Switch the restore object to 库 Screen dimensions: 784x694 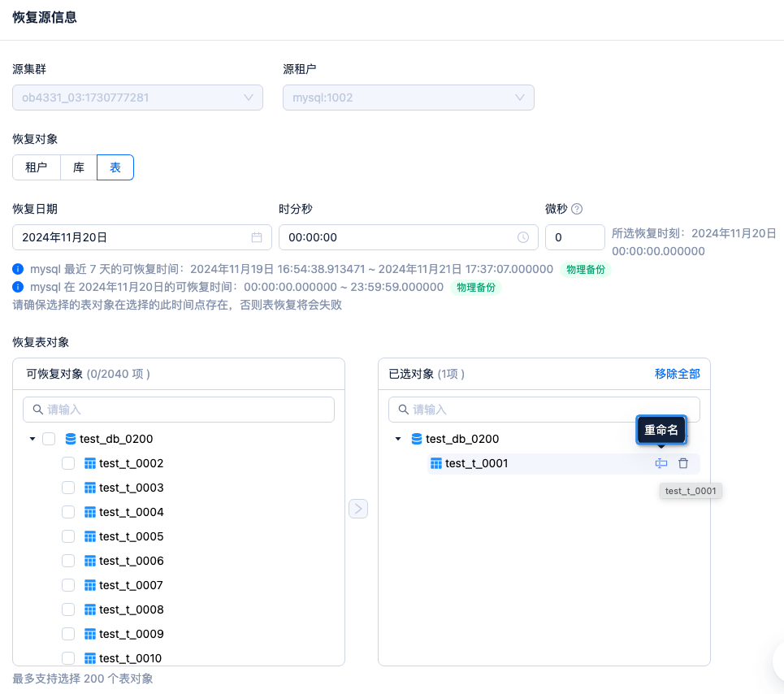tap(79, 167)
